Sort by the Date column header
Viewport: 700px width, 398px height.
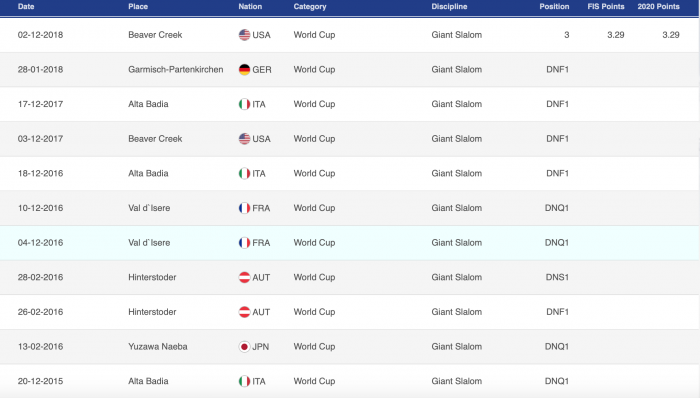26,7
